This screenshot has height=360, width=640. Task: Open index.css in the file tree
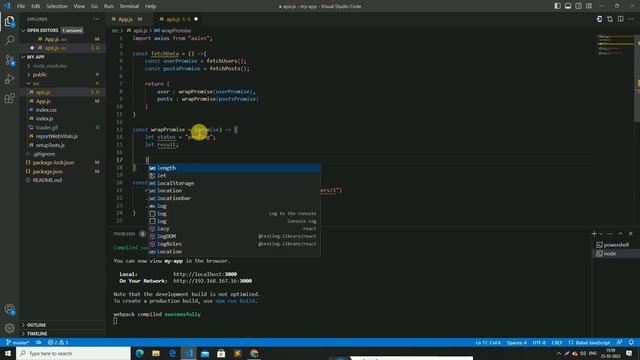[46, 110]
